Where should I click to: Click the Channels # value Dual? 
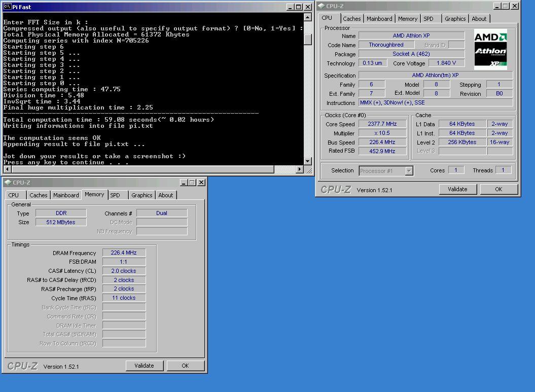click(162, 213)
